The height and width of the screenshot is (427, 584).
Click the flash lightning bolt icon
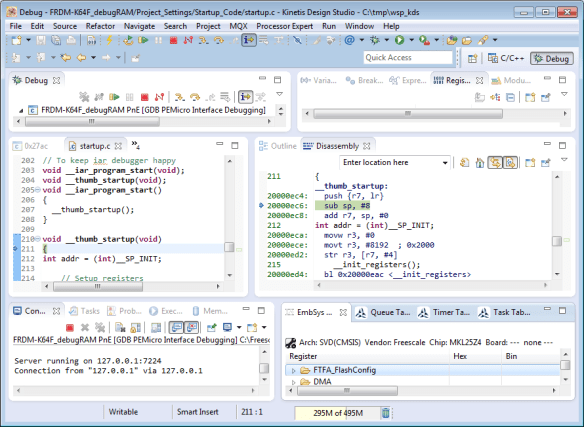coord(110,40)
